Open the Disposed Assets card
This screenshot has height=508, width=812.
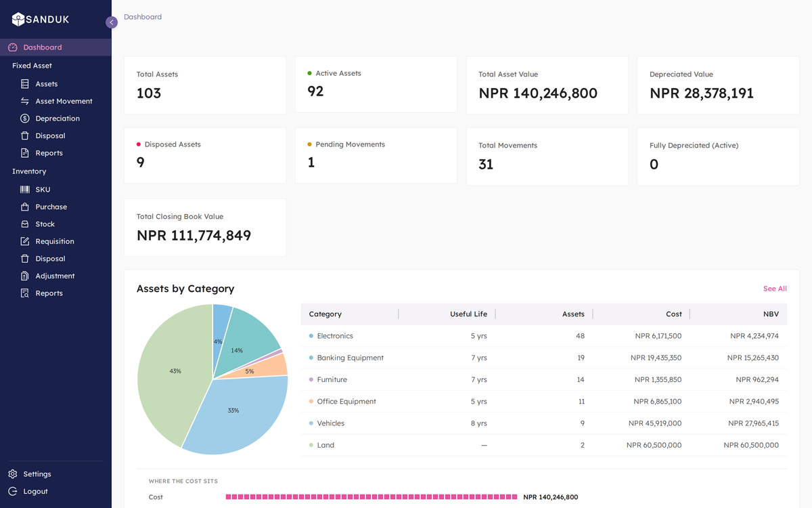click(205, 155)
